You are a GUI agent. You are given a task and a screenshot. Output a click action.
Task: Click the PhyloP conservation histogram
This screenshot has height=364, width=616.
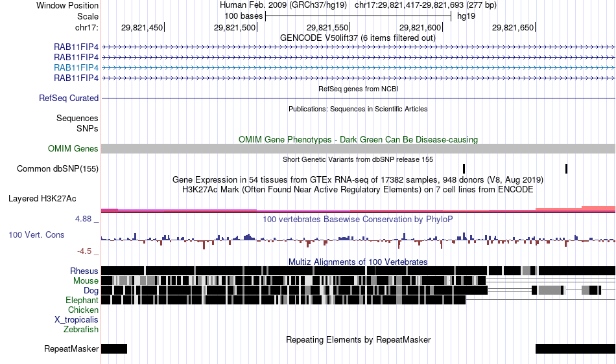(x=359, y=240)
